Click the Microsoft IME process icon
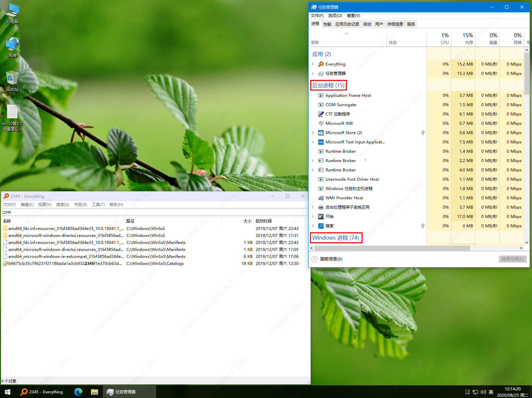Screen dimensions: 532x398 coord(321,123)
